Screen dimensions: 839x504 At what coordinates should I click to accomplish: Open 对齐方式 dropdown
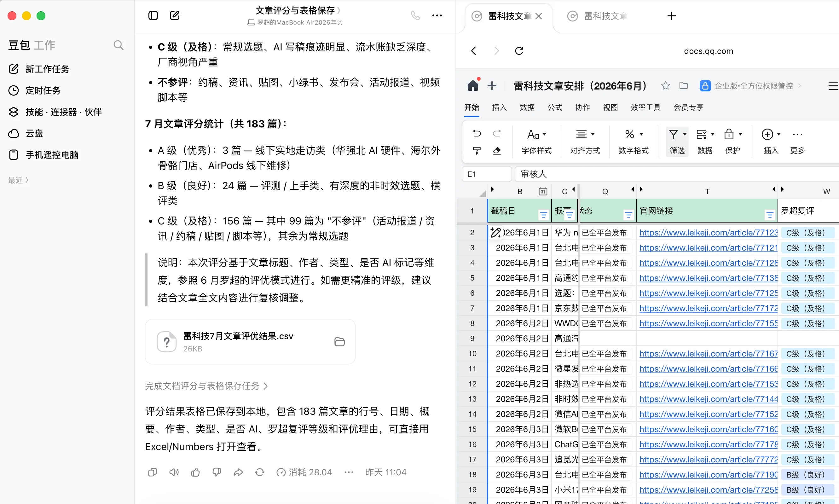[x=585, y=142]
